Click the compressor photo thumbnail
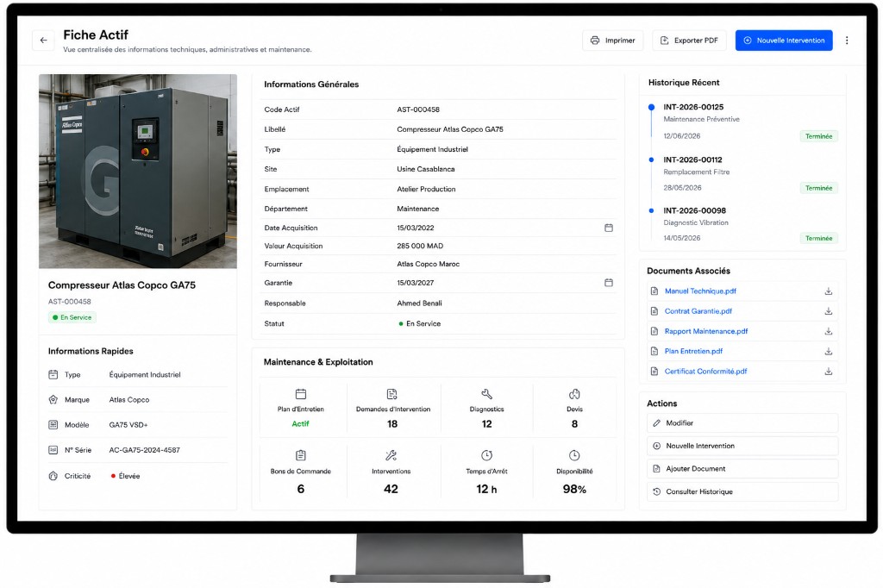This screenshot has height=588, width=883. click(138, 172)
